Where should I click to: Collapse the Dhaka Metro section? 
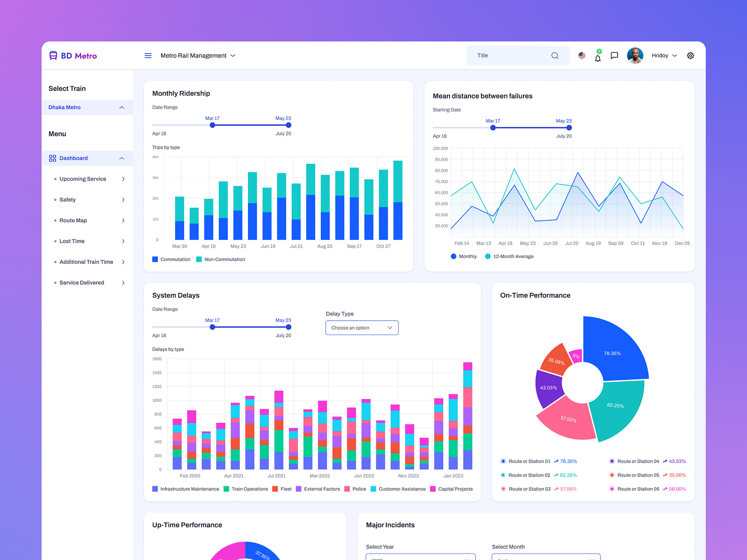click(121, 107)
